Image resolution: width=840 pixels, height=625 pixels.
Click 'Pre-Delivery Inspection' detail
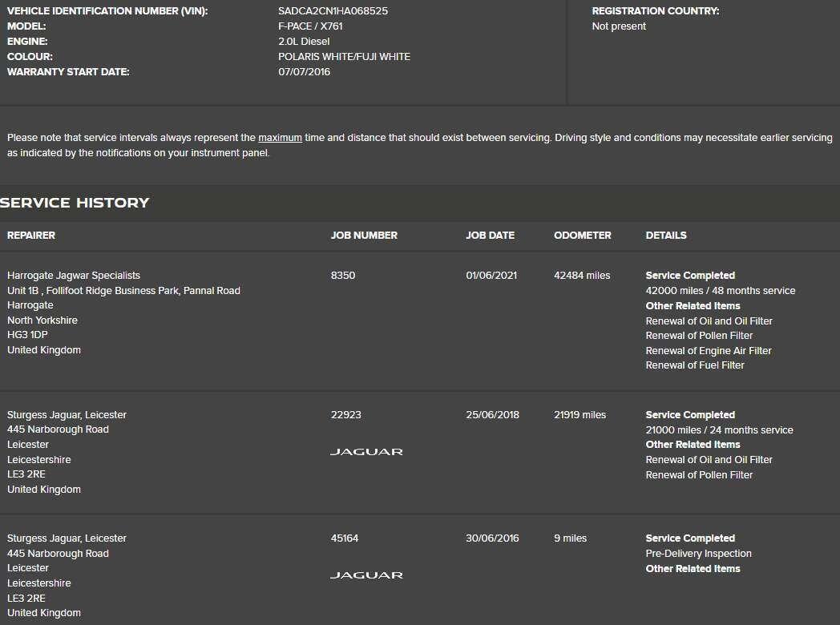(x=699, y=553)
